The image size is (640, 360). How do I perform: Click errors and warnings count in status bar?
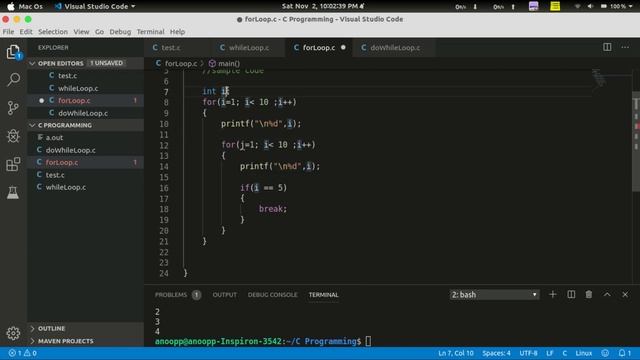coord(23,353)
